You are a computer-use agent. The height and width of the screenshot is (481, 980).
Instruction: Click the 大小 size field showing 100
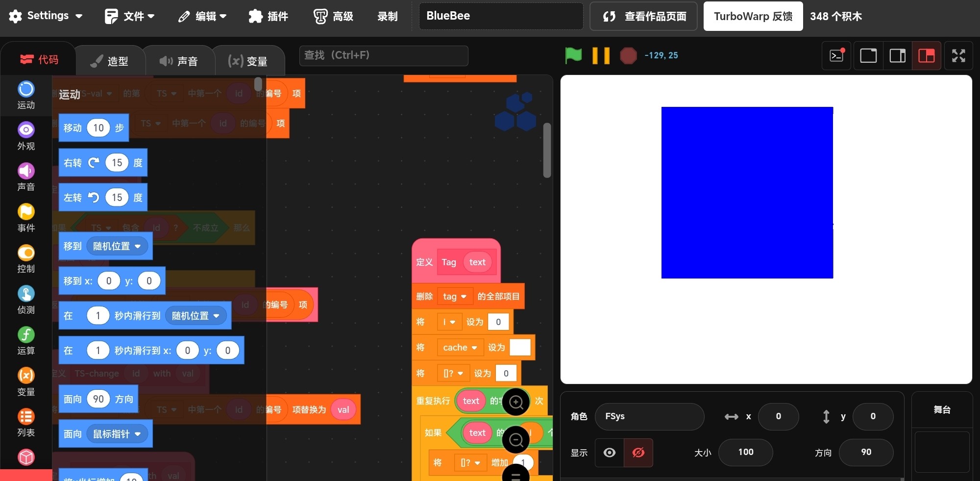745,453
